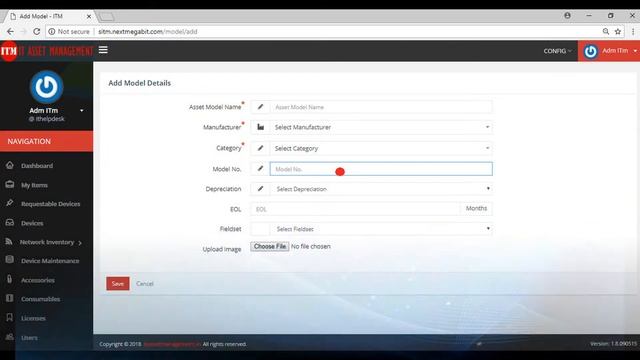Click the pencil icon beside Category
640x360 pixels.
point(260,148)
